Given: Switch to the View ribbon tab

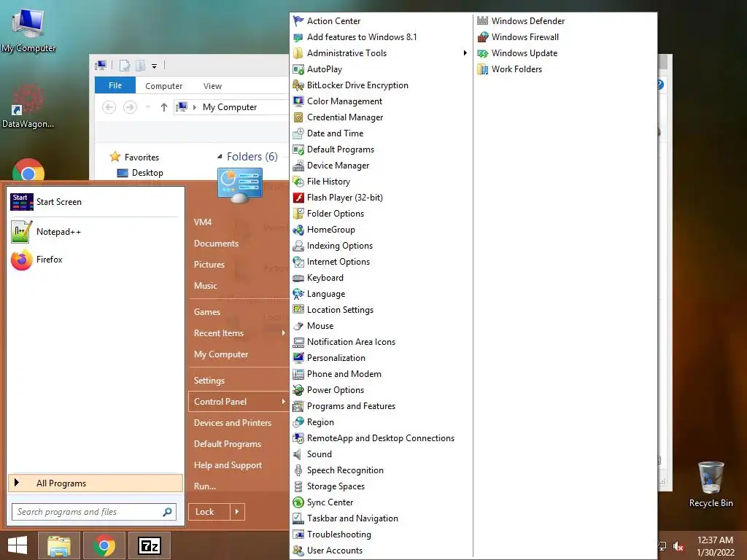Looking at the screenshot, I should coord(212,86).
